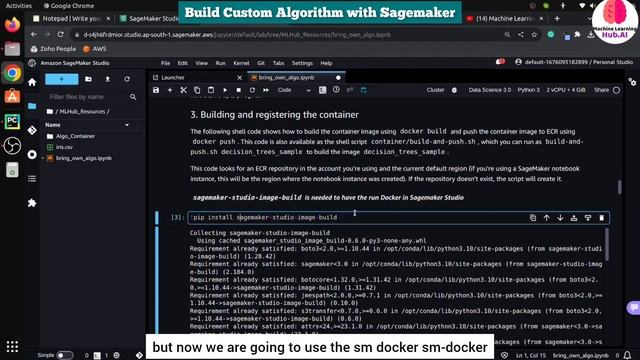The height and width of the screenshot is (360, 640).
Task: Close the Launcher tab
Action: [x=240, y=78]
